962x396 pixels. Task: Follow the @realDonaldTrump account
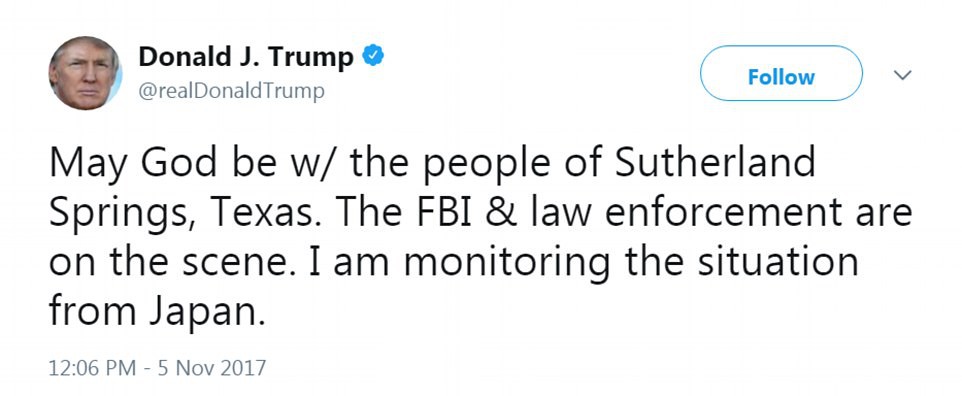[781, 76]
